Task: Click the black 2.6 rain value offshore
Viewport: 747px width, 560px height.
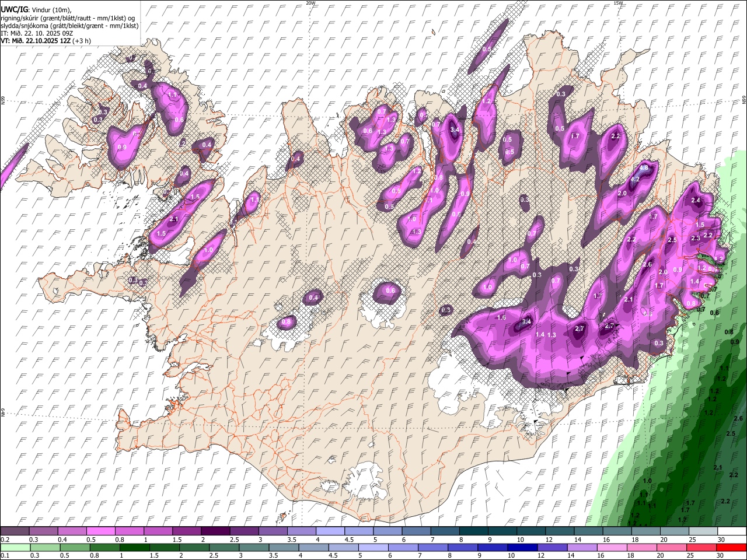Action: tap(738, 418)
